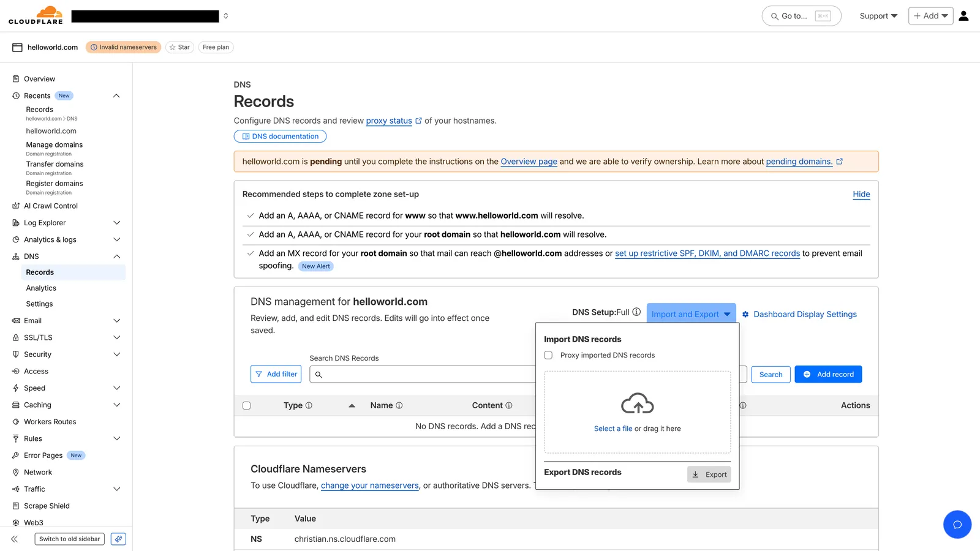Click the Export button
980x551 pixels.
[709, 474]
